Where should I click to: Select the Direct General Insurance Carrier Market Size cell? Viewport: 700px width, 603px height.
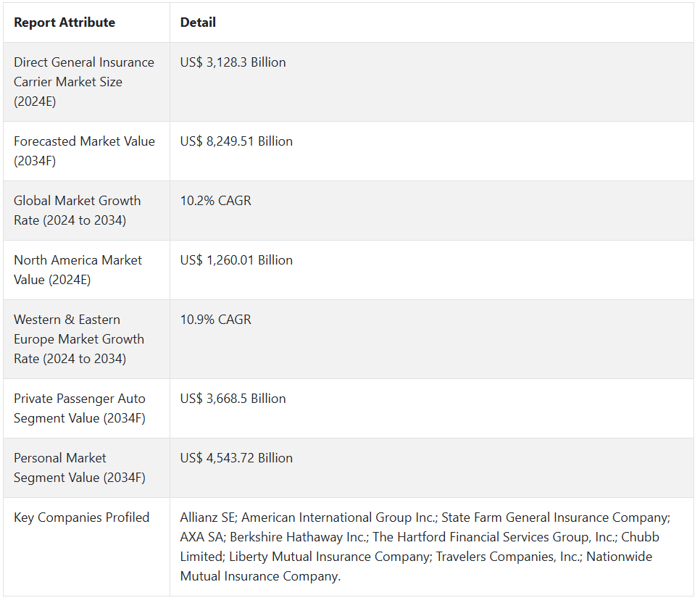[84, 82]
